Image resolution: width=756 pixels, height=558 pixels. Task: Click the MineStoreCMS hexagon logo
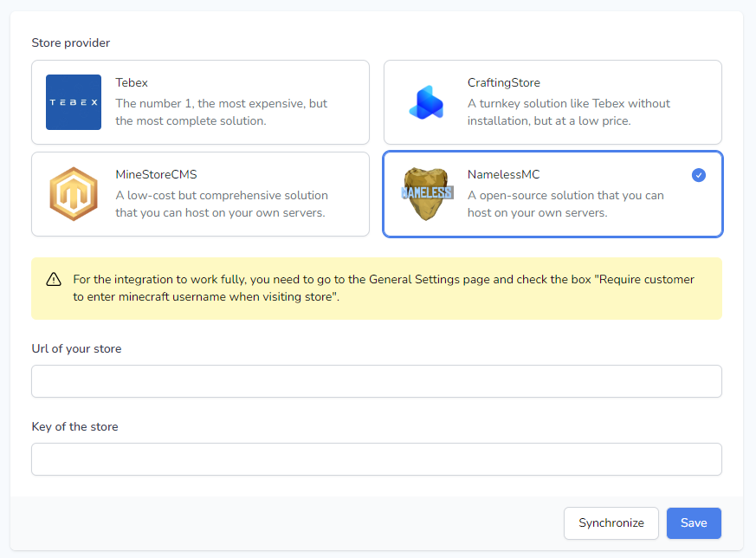tap(74, 194)
